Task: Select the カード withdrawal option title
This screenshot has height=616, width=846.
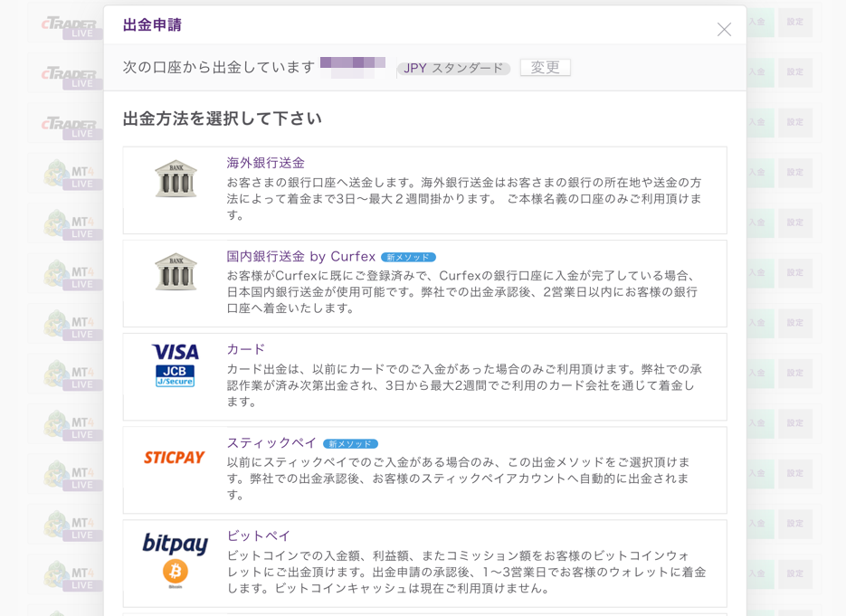Action: click(245, 349)
